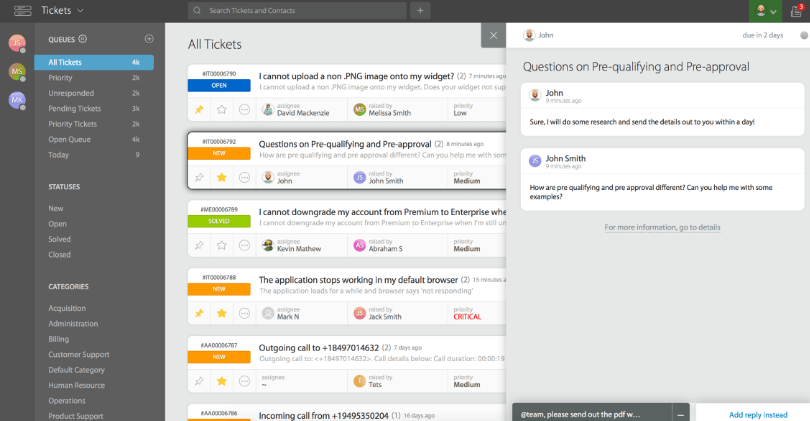Filter by New status
The height and width of the screenshot is (421, 810).
click(x=56, y=209)
